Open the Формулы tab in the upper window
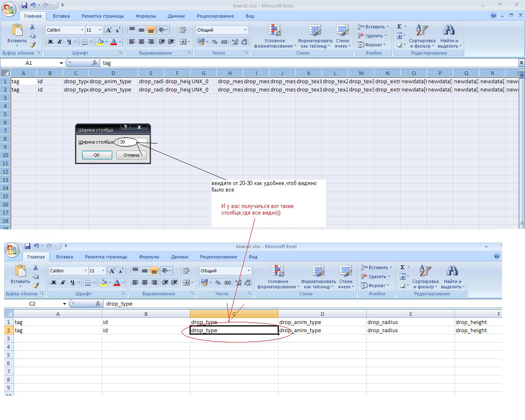The height and width of the screenshot is (420, 525). (146, 16)
